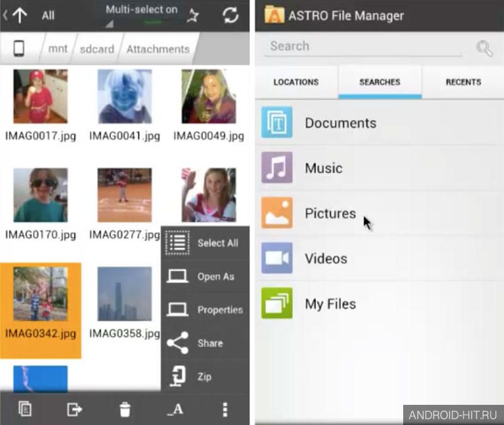This screenshot has height=425, width=504.
Task: Open the All filter dropdown
Action: tap(49, 15)
